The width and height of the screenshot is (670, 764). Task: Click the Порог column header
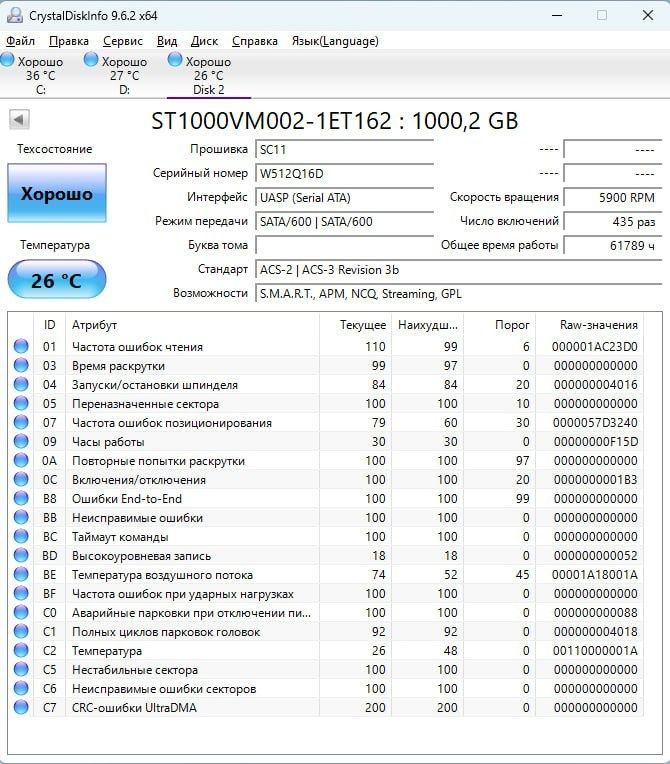499,325
